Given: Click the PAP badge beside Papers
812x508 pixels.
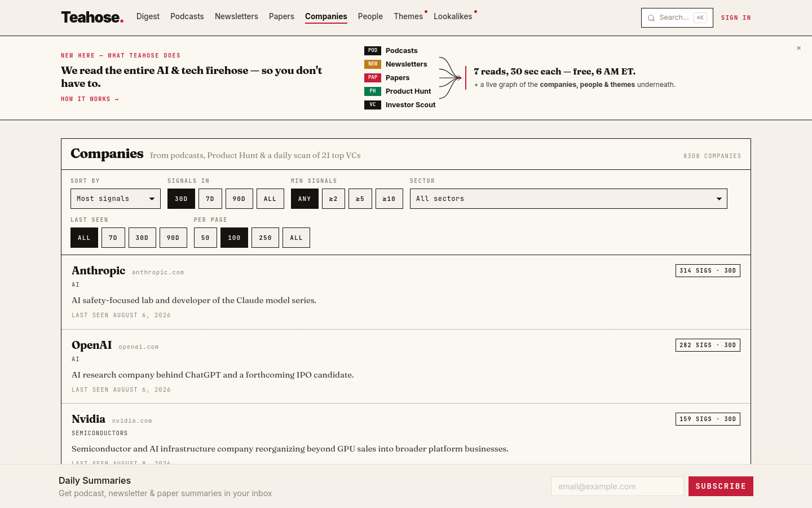Looking at the screenshot, I should [373, 78].
